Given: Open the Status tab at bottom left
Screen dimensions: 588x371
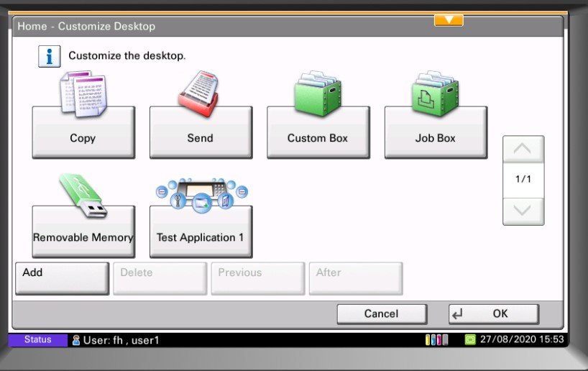Looking at the screenshot, I should click(x=37, y=340).
